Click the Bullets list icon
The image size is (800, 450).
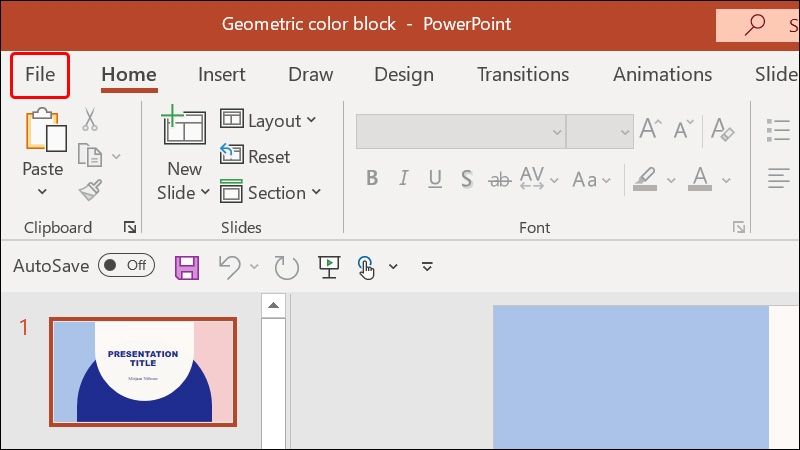pyautogui.click(x=778, y=130)
